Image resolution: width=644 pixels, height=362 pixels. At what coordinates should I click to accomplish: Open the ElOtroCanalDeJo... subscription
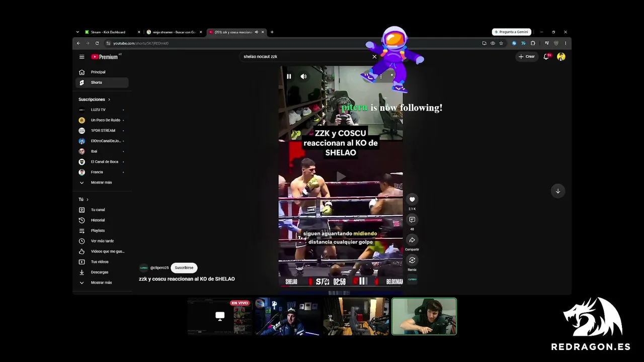tap(102, 141)
